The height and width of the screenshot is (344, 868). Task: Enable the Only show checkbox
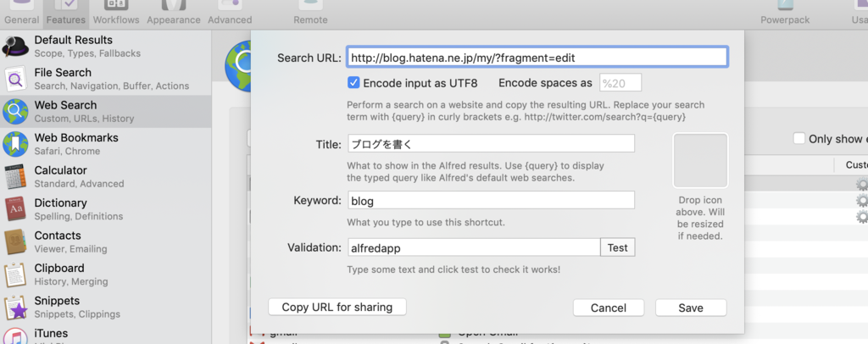798,138
